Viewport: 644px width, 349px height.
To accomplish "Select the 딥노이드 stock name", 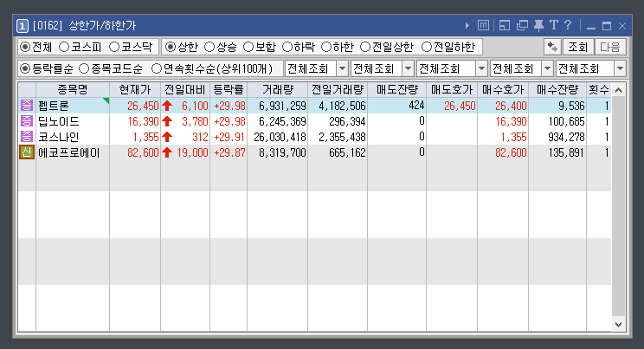I will point(58,122).
